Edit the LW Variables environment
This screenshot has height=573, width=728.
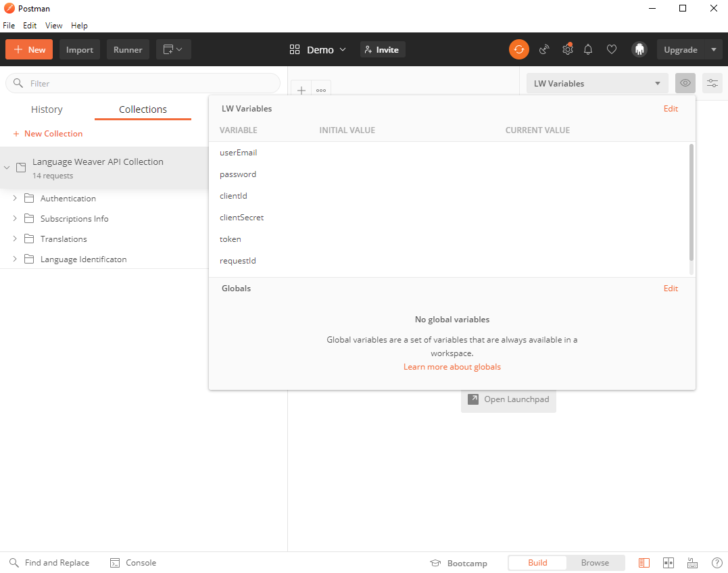click(x=671, y=109)
